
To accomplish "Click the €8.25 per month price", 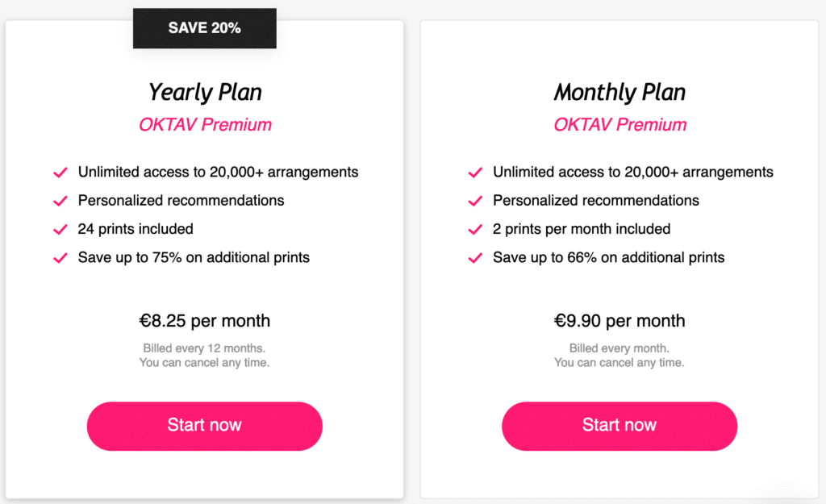I will coord(205,321).
